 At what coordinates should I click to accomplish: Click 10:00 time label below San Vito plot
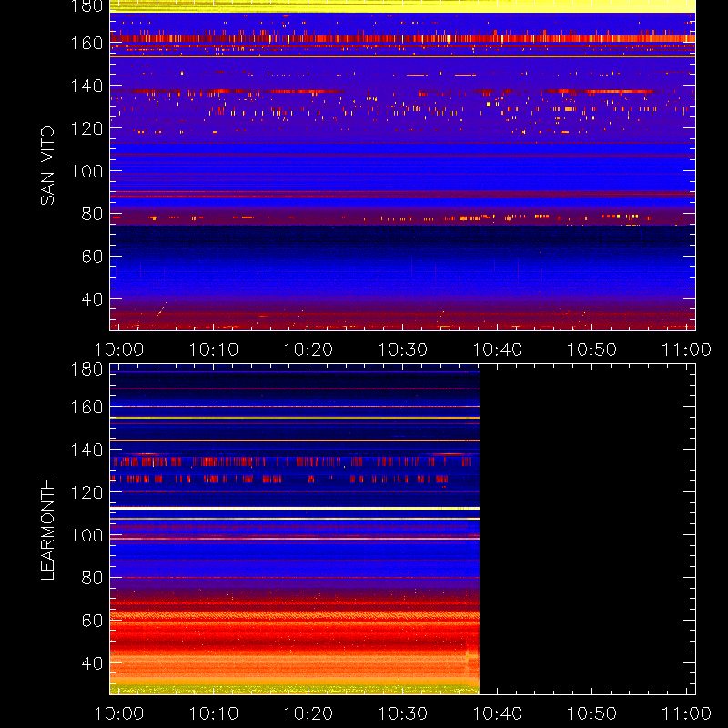click(119, 349)
